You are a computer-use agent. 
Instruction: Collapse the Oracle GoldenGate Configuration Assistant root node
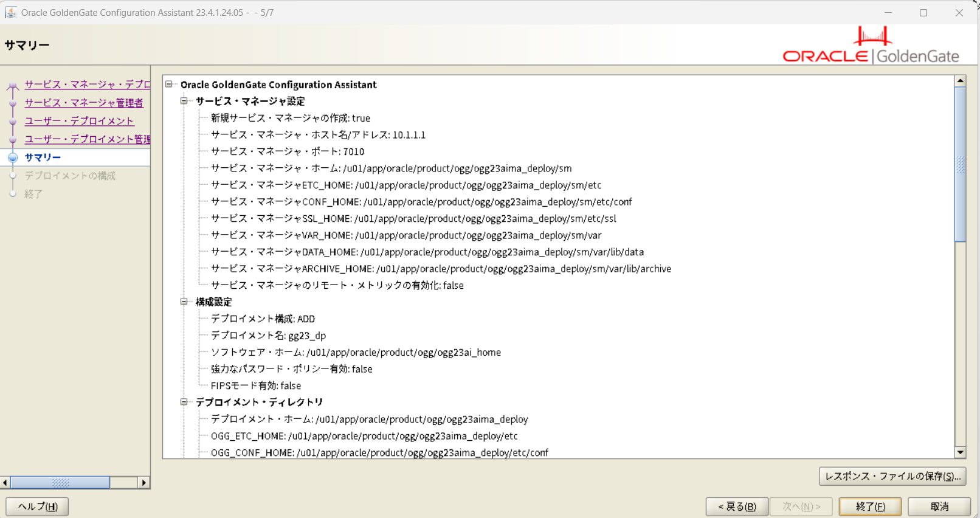tap(169, 85)
